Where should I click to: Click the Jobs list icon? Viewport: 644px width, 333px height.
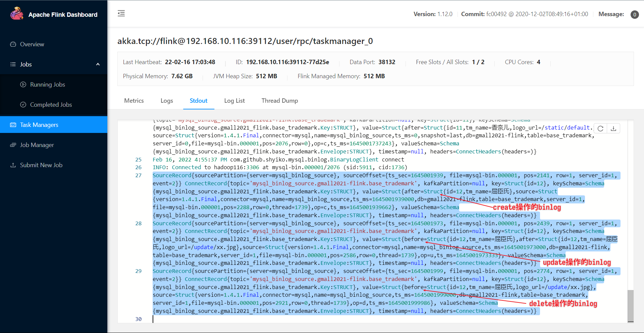point(13,64)
